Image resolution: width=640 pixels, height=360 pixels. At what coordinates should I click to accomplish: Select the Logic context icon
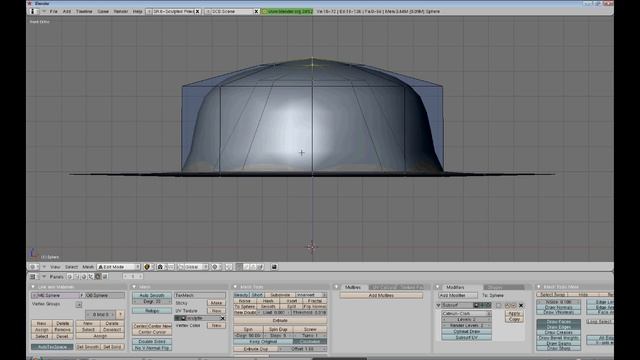click(x=70, y=276)
